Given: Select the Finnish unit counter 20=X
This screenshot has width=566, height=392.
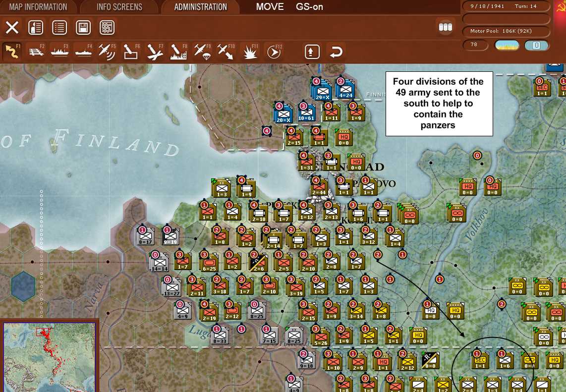Looking at the screenshot, I should pyautogui.click(x=283, y=113).
